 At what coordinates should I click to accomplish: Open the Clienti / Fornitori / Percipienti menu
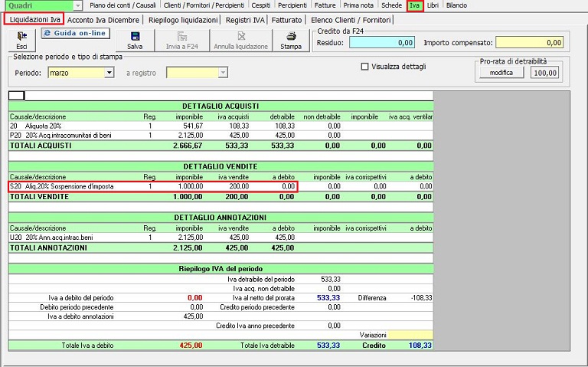[204, 5]
